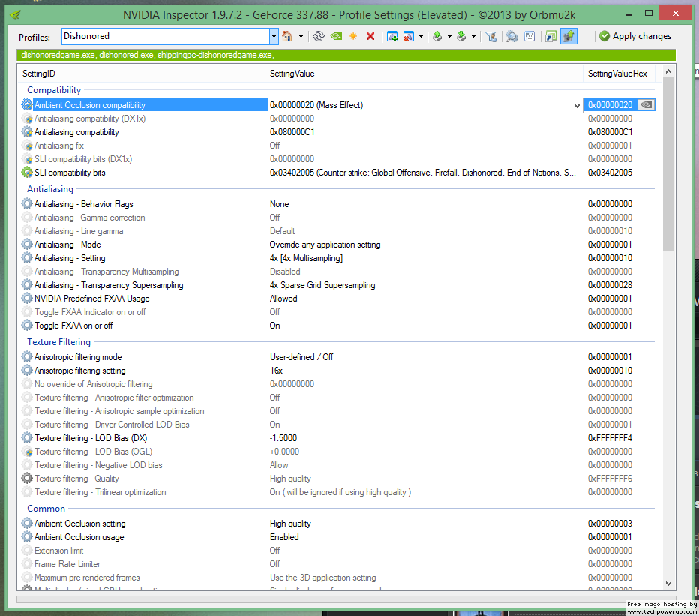Open the dropdown arrow beside remove application icon
Viewport: 699px width, 616px height.
tap(421, 36)
